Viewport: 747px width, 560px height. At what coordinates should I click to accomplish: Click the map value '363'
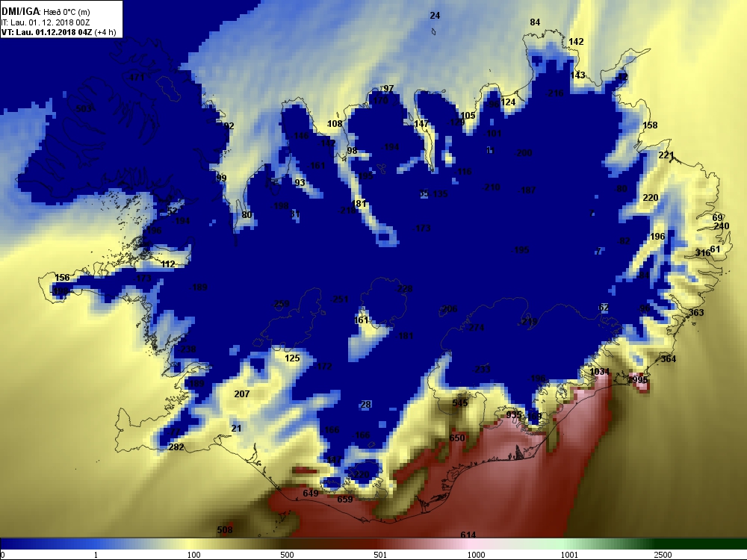(696, 312)
